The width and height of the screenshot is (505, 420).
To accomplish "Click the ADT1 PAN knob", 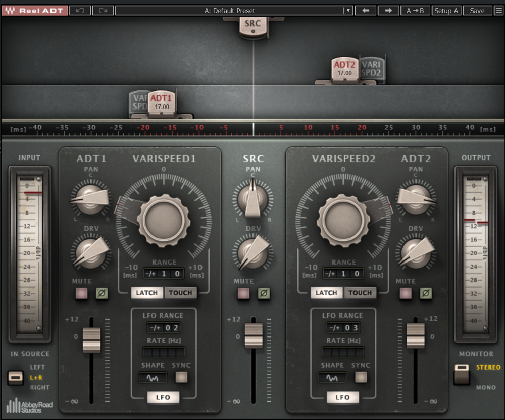I will 91,198.
